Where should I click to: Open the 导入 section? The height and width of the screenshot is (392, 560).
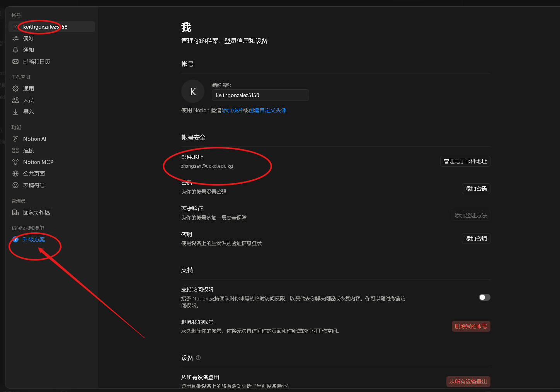[52, 112]
